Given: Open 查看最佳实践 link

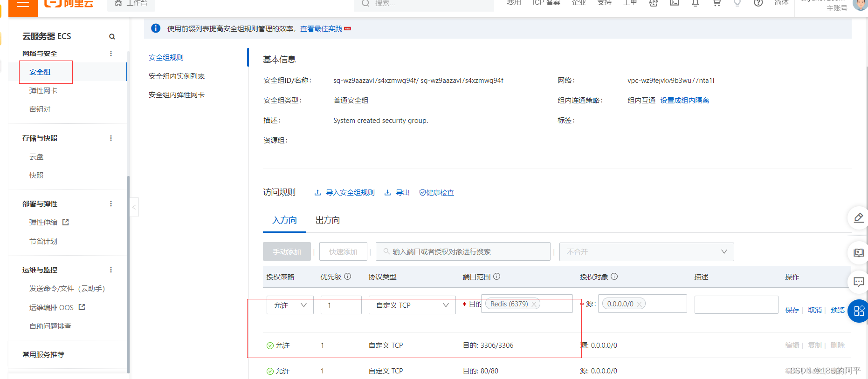Looking at the screenshot, I should tap(321, 29).
